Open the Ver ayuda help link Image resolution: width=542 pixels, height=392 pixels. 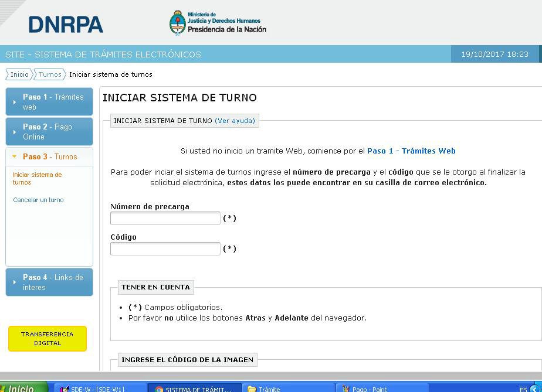[235, 121]
